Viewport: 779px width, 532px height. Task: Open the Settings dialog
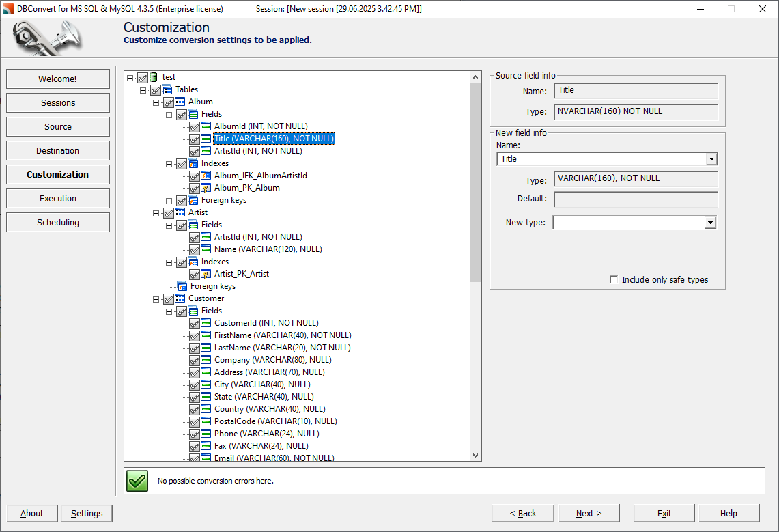pos(86,513)
